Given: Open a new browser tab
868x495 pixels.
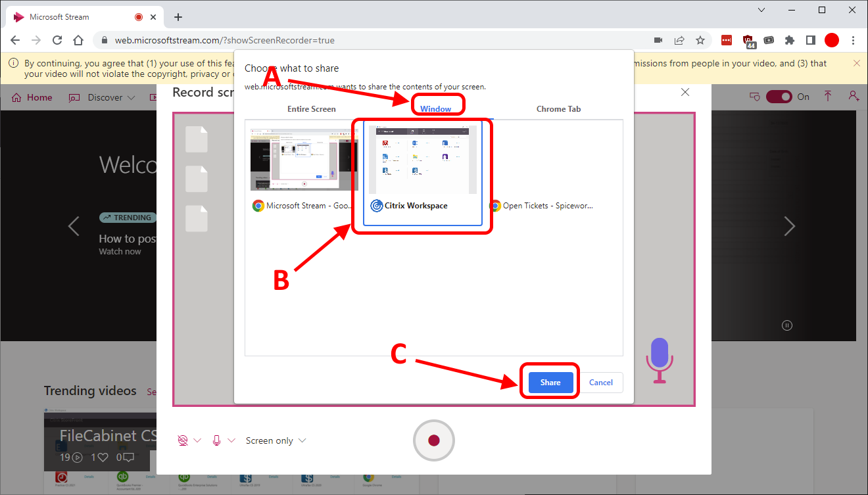Looking at the screenshot, I should coord(178,17).
